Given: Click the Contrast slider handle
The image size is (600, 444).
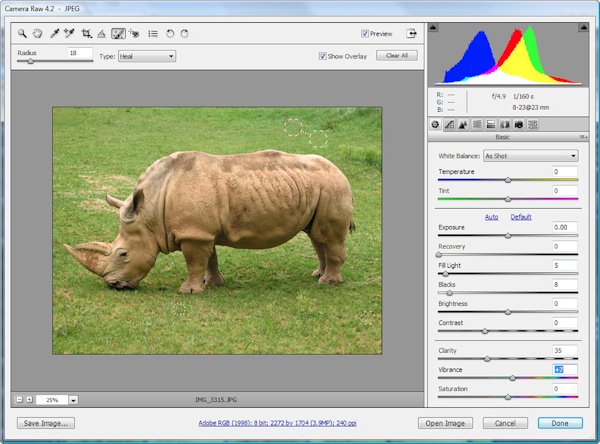Looking at the screenshot, I should point(485,331).
